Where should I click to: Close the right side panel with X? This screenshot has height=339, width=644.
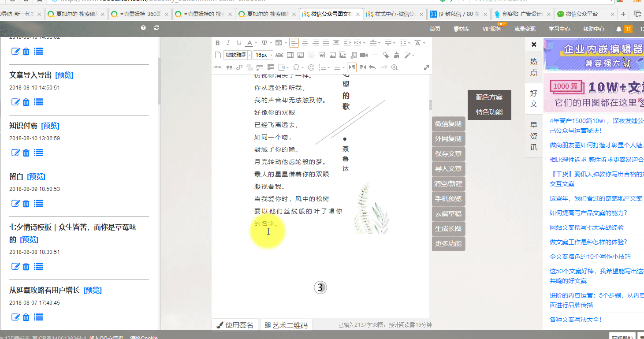pyautogui.click(x=534, y=45)
